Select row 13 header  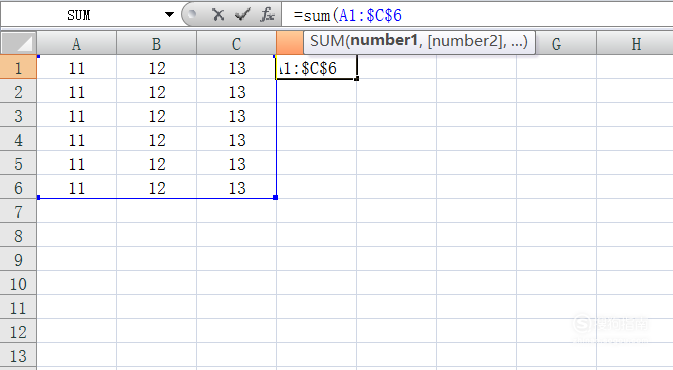[x=18, y=356]
